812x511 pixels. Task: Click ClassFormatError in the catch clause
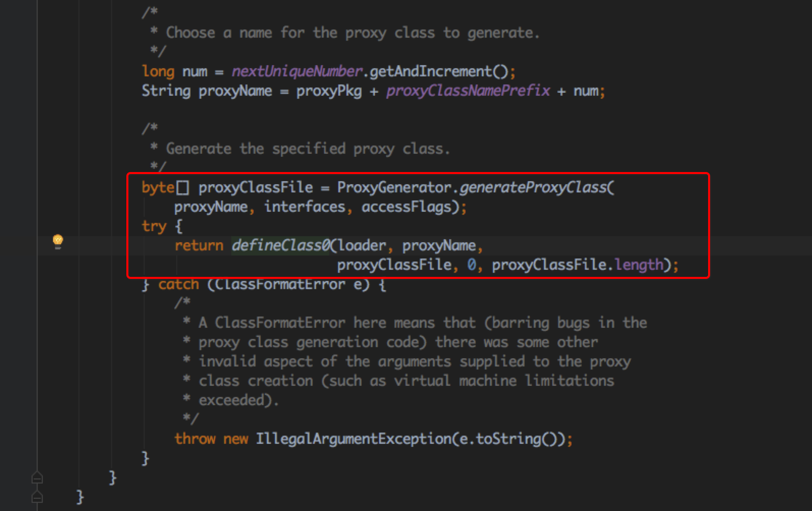click(x=280, y=284)
